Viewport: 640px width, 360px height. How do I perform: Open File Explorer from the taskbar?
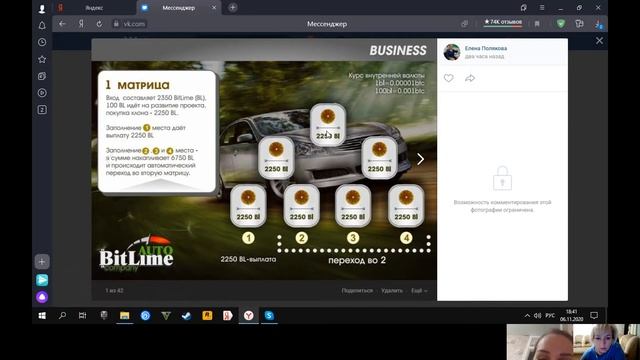[x=124, y=316]
